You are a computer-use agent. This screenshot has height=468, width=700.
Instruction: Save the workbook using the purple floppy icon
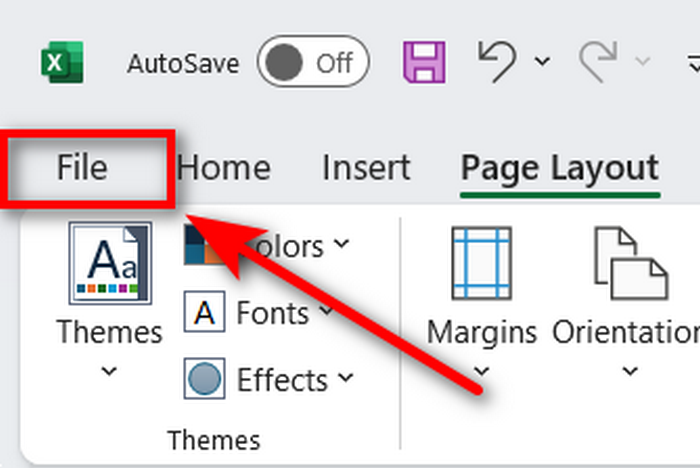tap(424, 63)
